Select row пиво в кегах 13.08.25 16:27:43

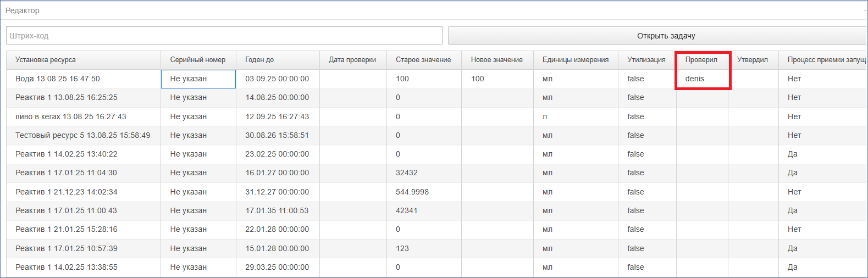point(436,116)
